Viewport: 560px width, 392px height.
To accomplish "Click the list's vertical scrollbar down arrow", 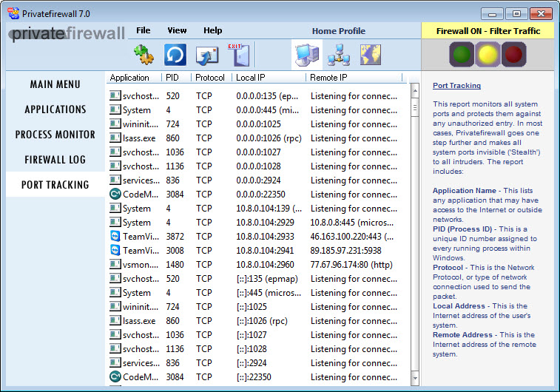I will click(x=414, y=379).
